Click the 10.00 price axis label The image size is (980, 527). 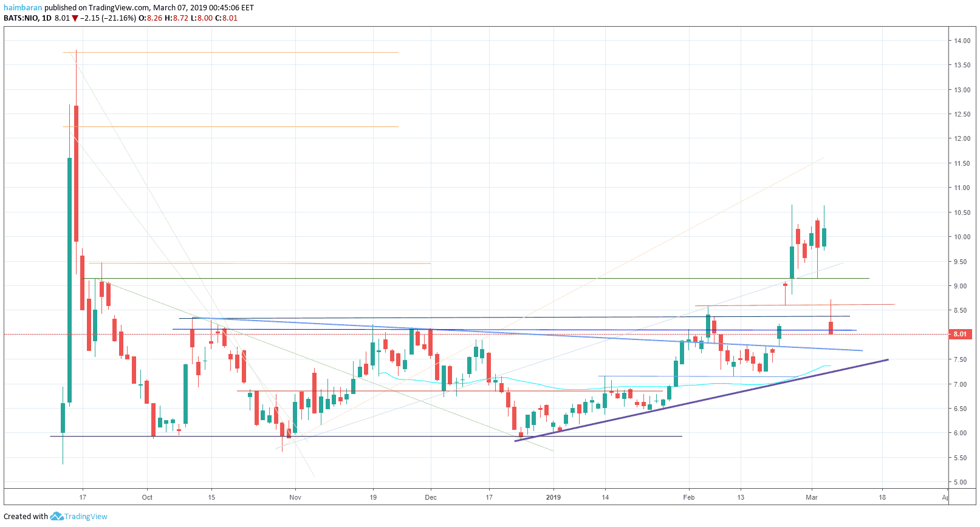(x=962, y=237)
